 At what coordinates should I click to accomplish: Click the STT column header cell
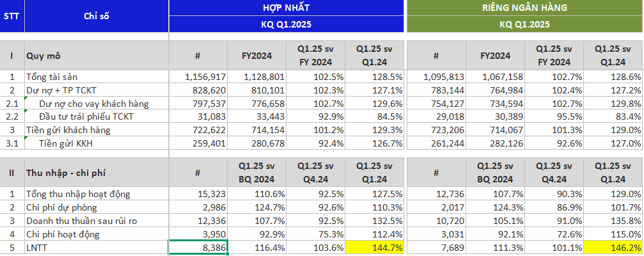[x=11, y=16]
